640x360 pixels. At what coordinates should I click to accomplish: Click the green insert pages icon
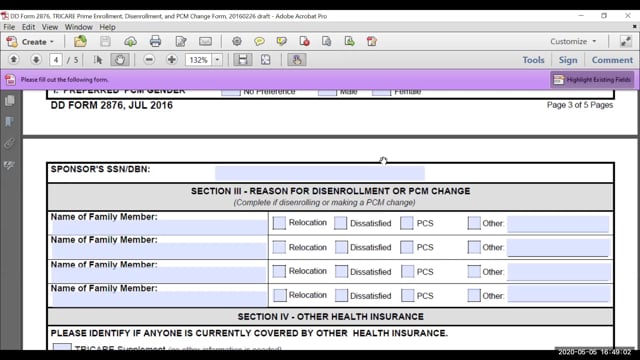pyautogui.click(x=349, y=41)
